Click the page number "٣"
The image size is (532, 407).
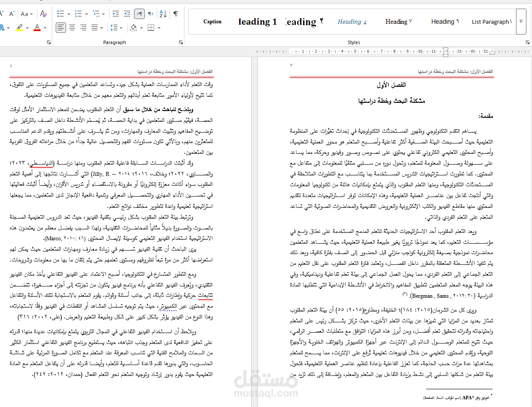(291, 65)
